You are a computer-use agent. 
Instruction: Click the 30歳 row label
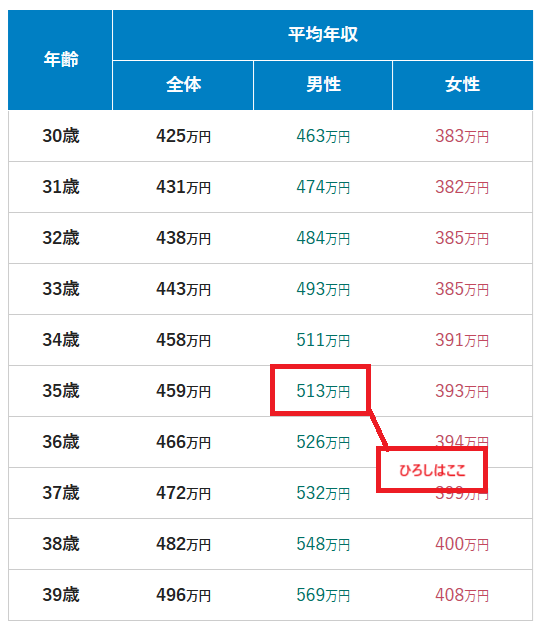click(x=61, y=136)
